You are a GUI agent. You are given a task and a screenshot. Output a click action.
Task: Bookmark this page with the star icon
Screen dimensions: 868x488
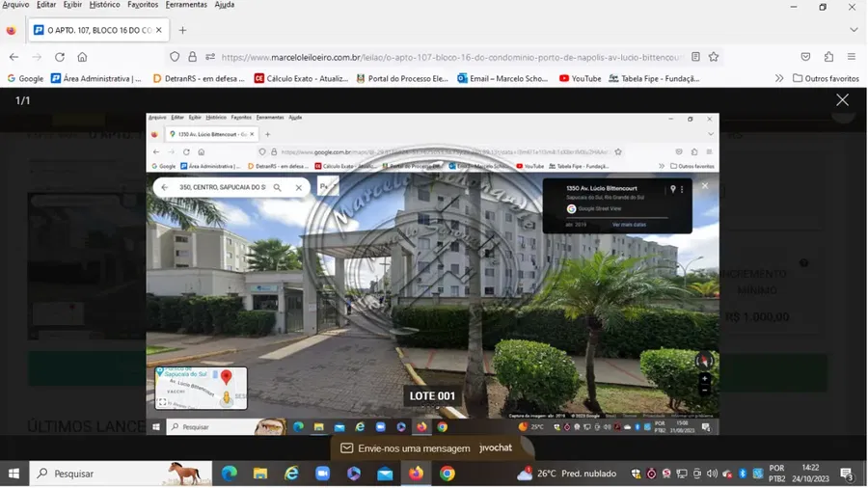pos(714,57)
